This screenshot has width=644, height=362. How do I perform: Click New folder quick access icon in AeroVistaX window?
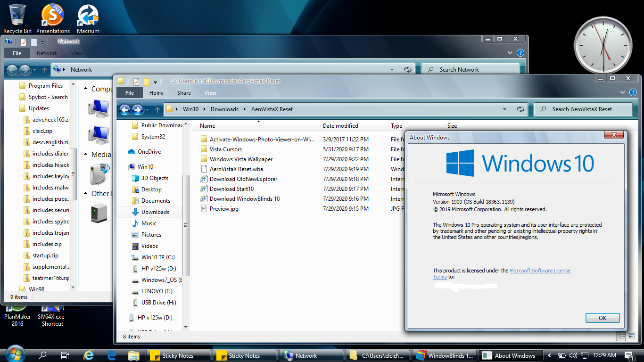point(147,81)
